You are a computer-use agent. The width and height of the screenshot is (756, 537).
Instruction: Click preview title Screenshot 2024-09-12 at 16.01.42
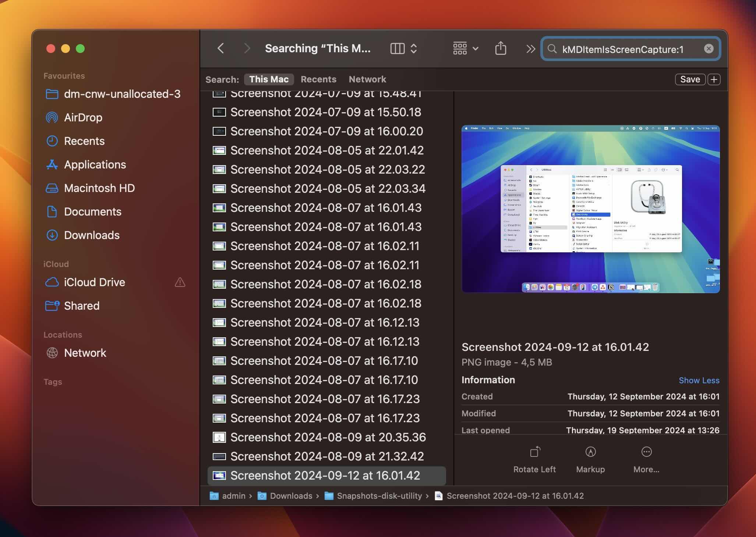point(555,347)
